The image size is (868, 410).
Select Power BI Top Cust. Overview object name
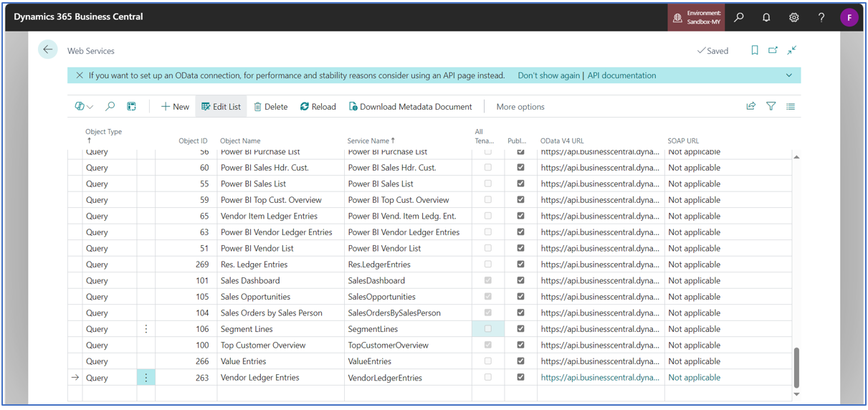pos(271,200)
